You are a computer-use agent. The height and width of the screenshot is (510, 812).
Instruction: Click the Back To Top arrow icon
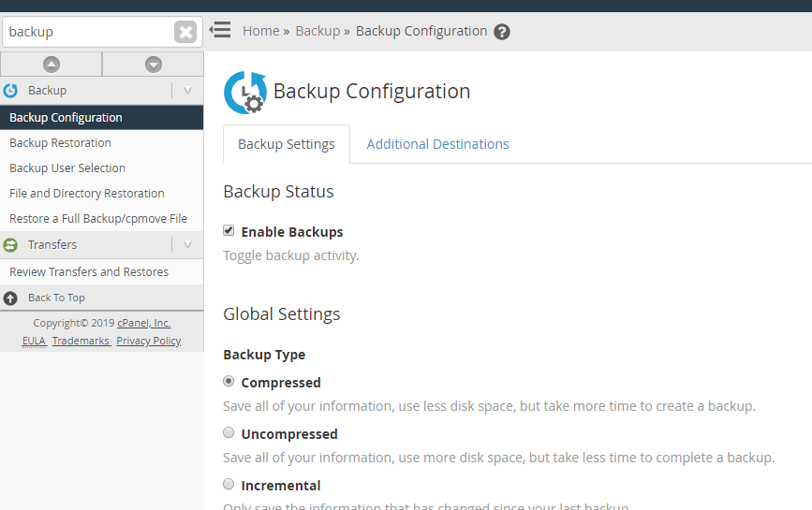point(11,299)
